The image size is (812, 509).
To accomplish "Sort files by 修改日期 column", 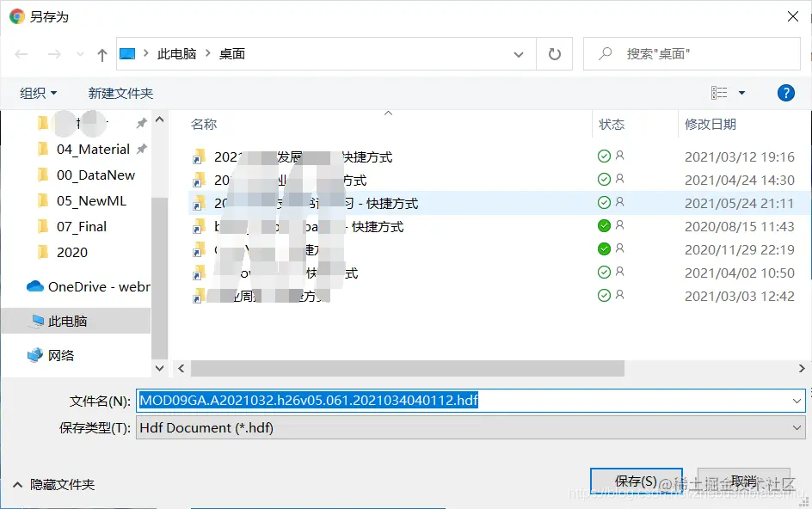I will pyautogui.click(x=710, y=125).
